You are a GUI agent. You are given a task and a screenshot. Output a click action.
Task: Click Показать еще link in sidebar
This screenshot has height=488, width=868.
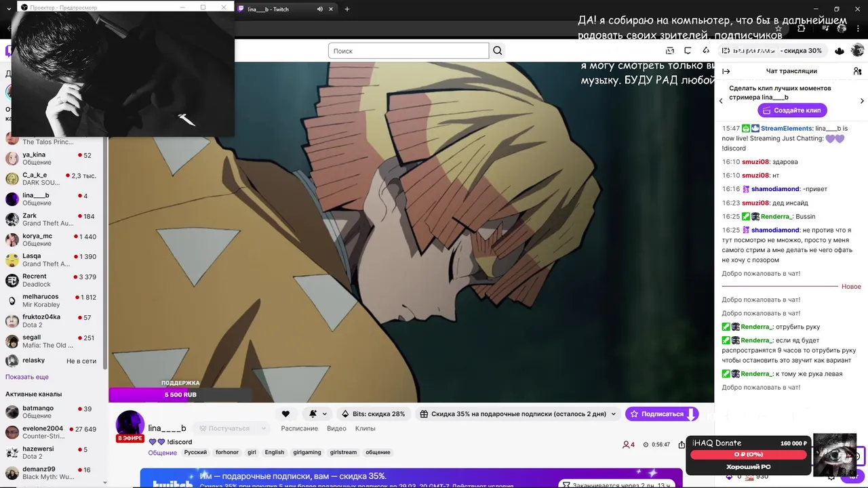click(27, 377)
